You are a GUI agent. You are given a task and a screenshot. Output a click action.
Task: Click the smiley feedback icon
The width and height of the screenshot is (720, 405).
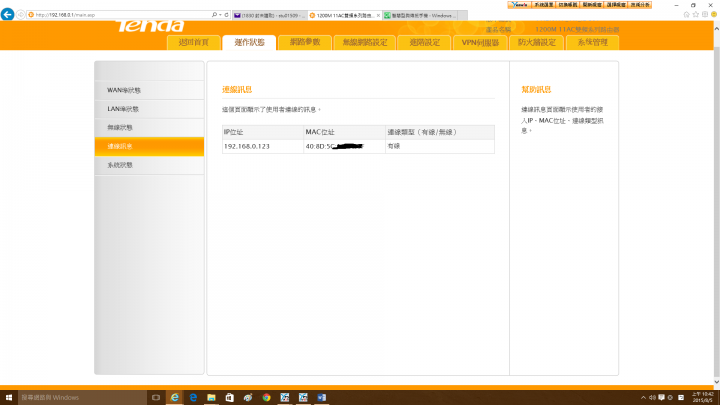pyautogui.click(x=714, y=15)
